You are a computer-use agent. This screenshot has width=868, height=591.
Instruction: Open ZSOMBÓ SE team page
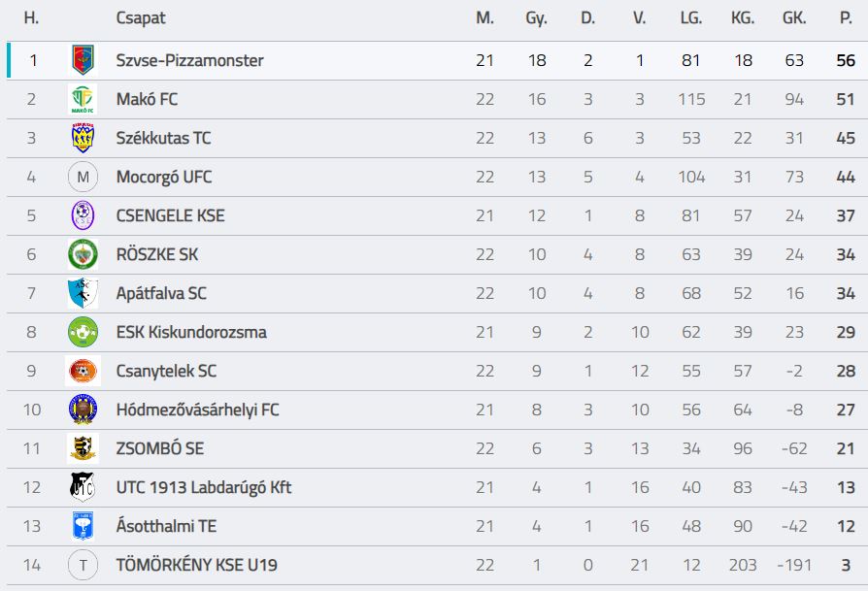pos(160,448)
